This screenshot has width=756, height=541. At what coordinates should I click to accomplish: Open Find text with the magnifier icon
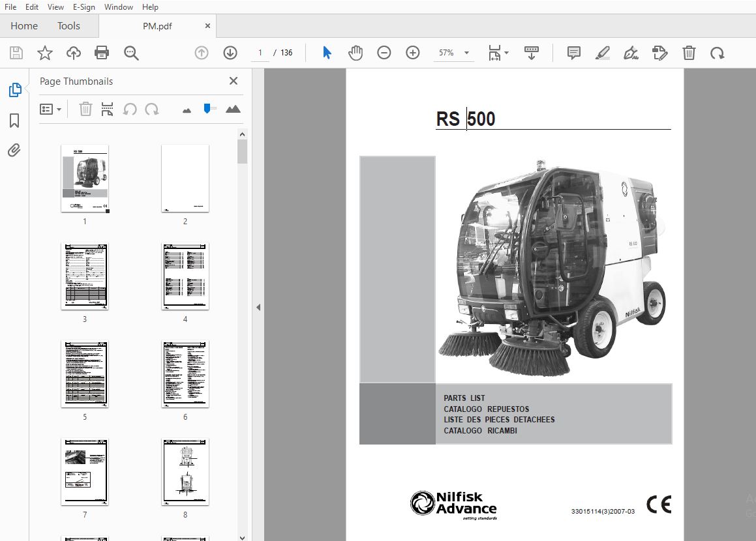click(x=131, y=53)
